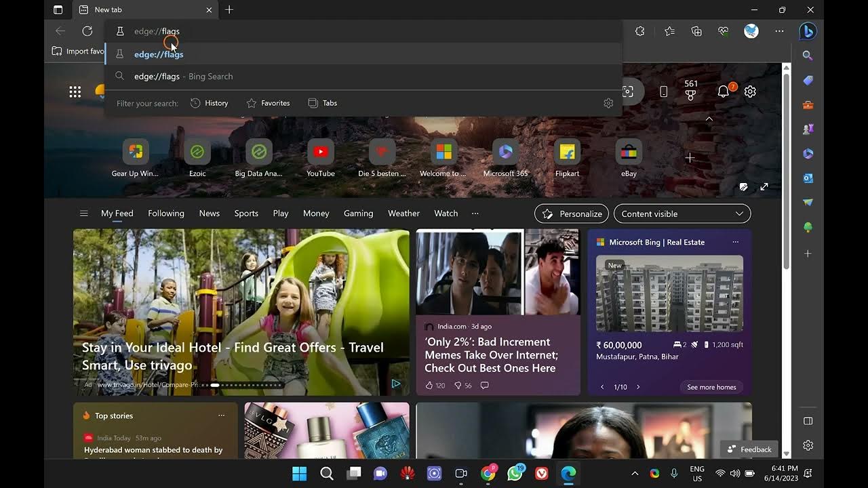Screen dimensions: 868x488
Task: Add a sidebar app with plus
Action: coord(808,253)
